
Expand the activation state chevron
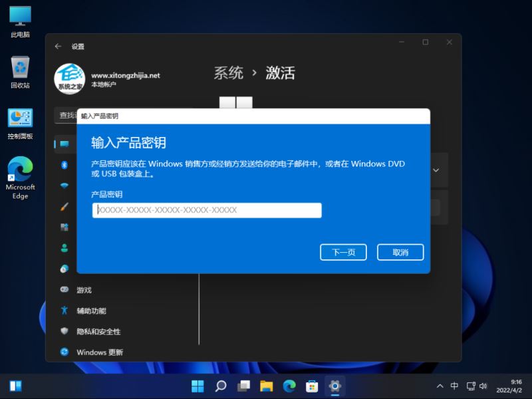coord(436,170)
